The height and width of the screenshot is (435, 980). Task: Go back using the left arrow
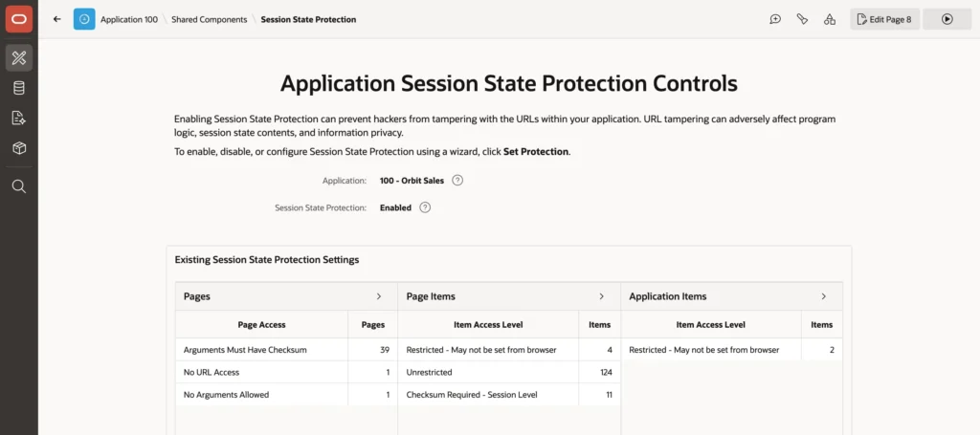[x=56, y=19]
